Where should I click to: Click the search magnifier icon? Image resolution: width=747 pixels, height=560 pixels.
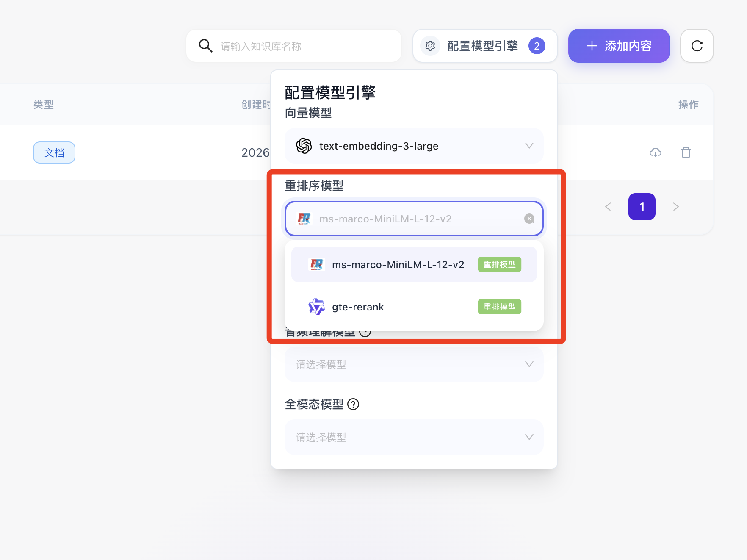pyautogui.click(x=205, y=46)
